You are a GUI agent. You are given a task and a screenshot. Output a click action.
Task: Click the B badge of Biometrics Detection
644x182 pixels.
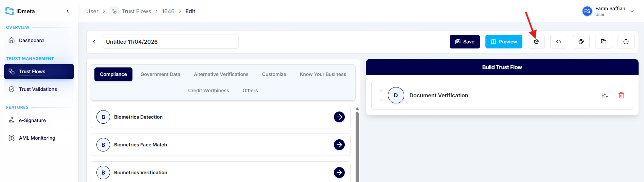tap(103, 117)
